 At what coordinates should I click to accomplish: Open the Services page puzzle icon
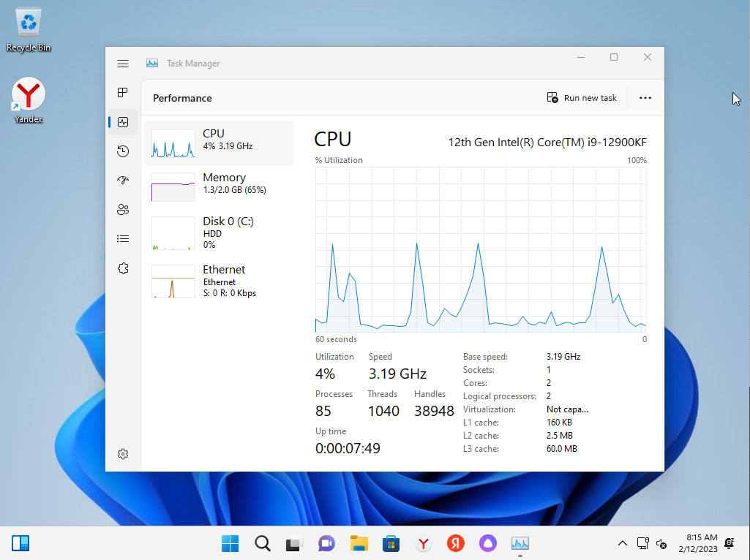pyautogui.click(x=123, y=268)
